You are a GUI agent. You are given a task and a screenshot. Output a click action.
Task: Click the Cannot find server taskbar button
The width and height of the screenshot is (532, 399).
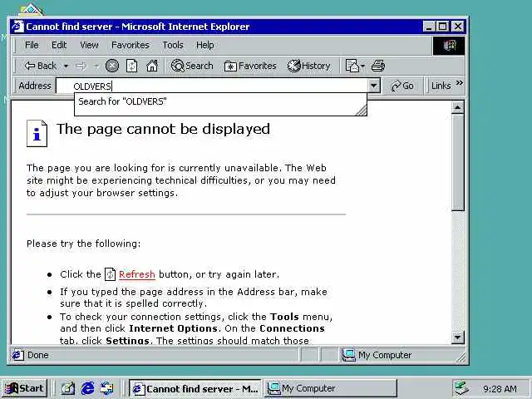point(195,388)
